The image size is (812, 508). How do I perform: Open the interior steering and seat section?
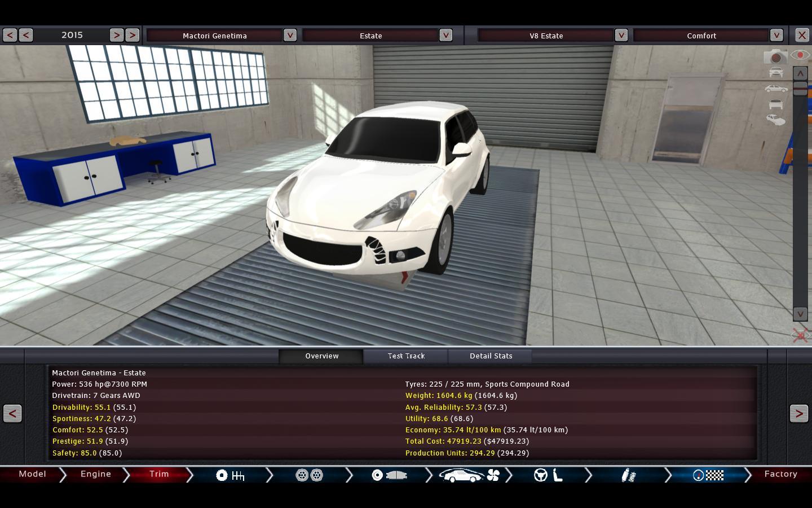(549, 475)
